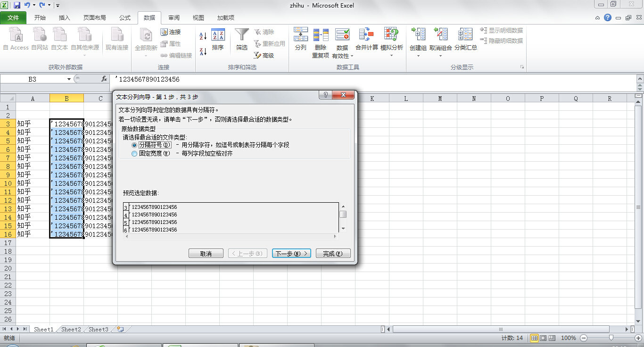Sort ascending with A-Z icon
The image size is (644, 347).
coord(203,36)
